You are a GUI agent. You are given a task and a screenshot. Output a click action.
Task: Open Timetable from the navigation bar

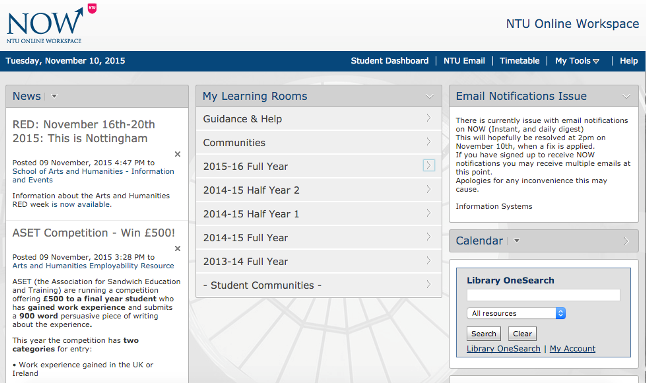click(x=520, y=61)
